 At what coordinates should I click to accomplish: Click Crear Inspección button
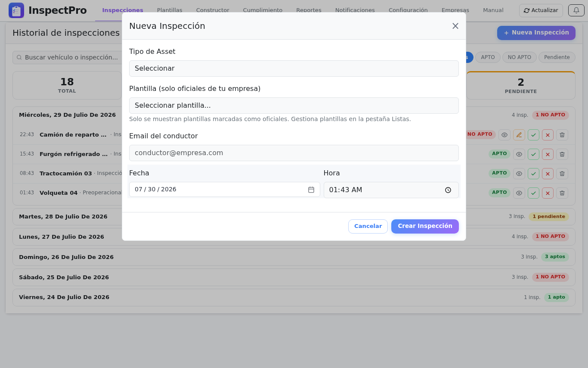point(425,226)
